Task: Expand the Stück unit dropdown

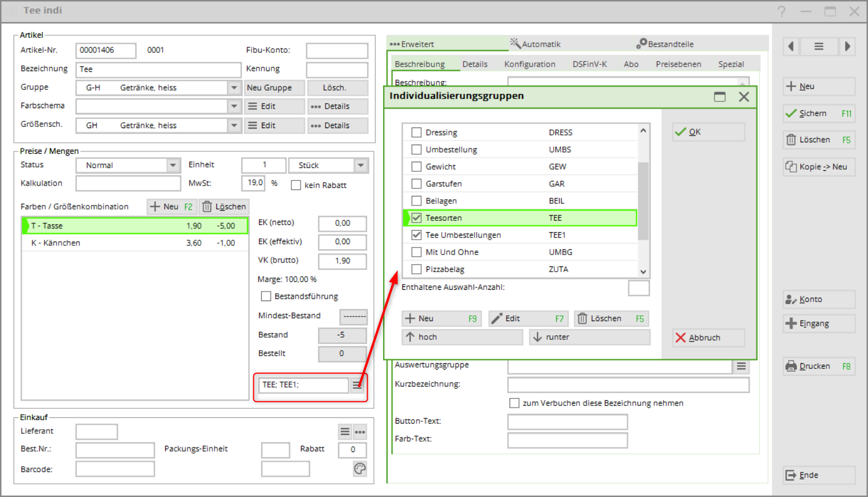Action: pyautogui.click(x=361, y=165)
